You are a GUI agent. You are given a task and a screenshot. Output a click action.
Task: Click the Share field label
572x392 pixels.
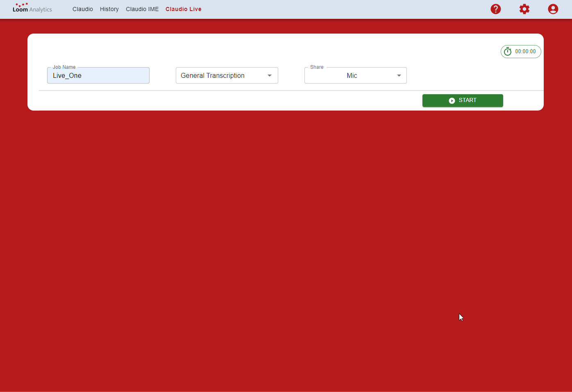[x=317, y=67]
